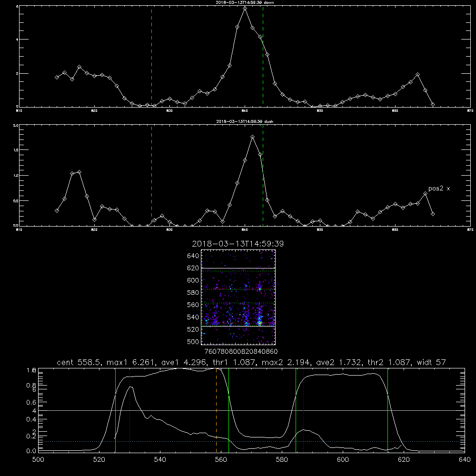Select the 'max1 6.261' statistic
The width and height of the screenshot is (476, 476).
(x=130, y=362)
